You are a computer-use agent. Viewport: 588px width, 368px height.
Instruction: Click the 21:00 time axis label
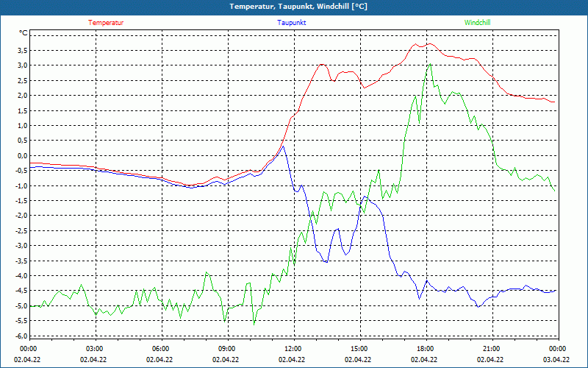(x=492, y=349)
